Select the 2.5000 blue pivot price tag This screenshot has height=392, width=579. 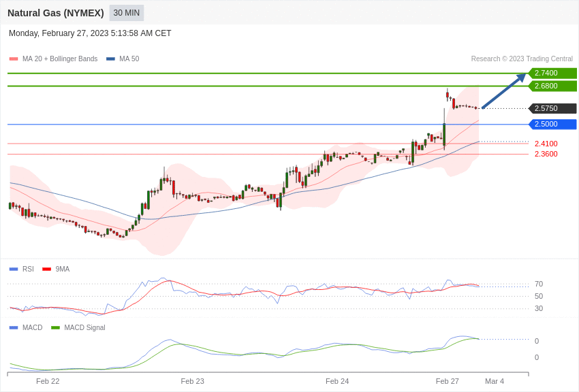click(552, 124)
